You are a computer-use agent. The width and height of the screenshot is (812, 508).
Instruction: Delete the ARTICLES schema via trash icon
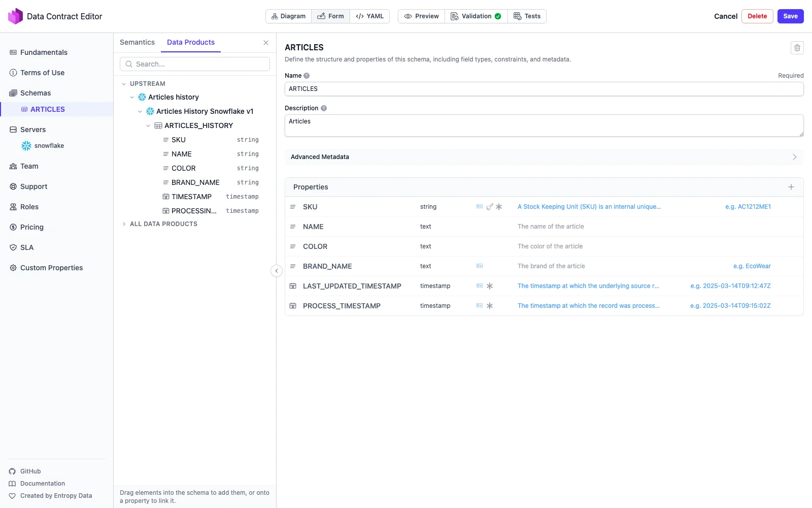pos(797,48)
